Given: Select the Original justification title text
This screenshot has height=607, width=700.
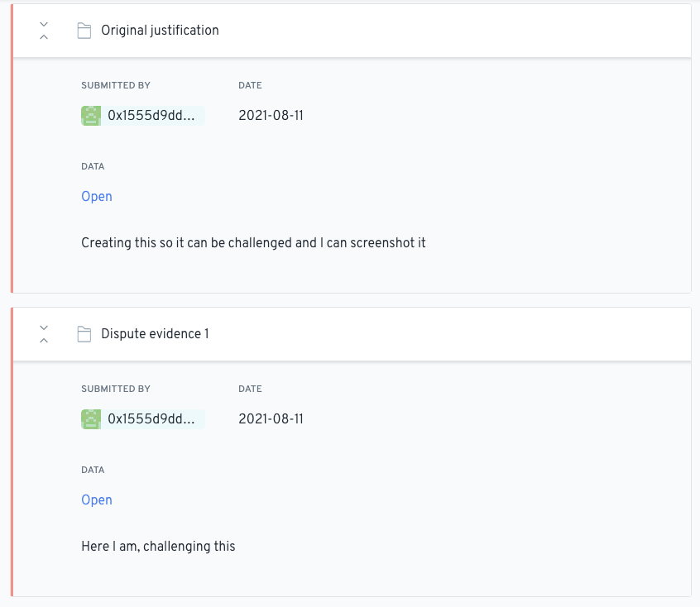Looking at the screenshot, I should 160,31.
